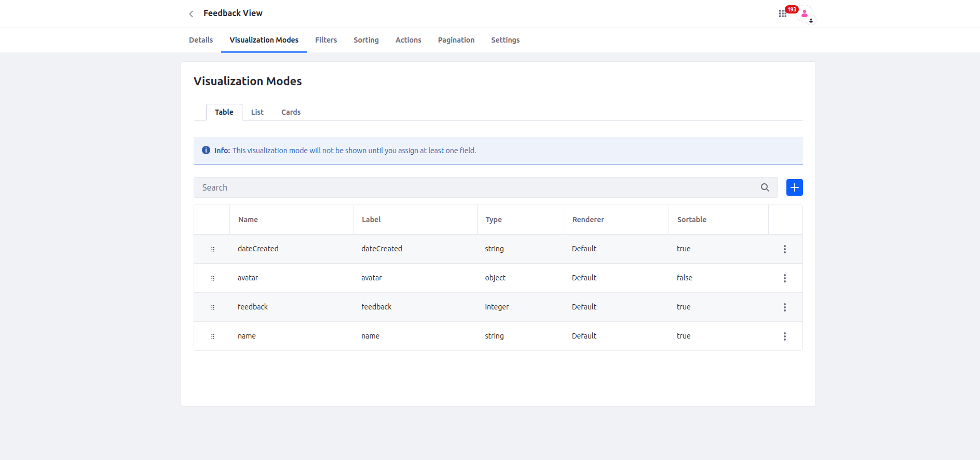This screenshot has height=460, width=980.
Task: Grab the drag handle for name row
Action: [213, 336]
